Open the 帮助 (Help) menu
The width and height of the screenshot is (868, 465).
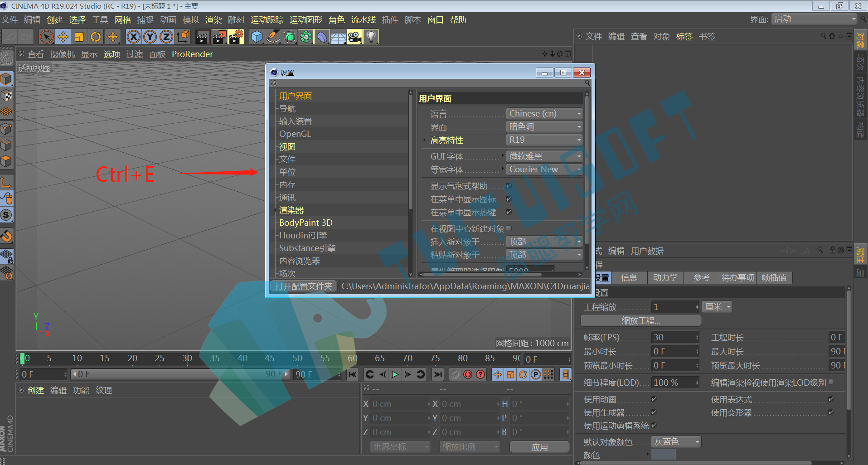click(x=458, y=20)
